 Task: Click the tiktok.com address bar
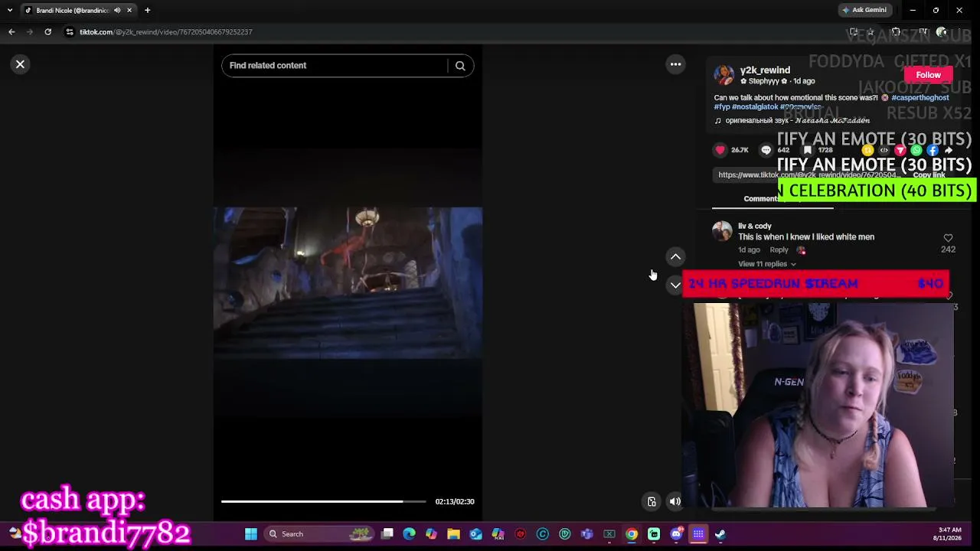pyautogui.click(x=452, y=32)
